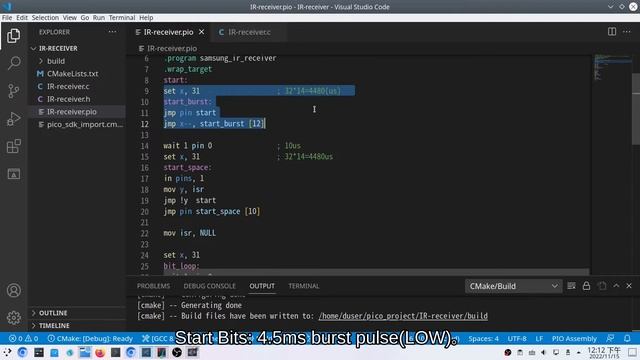
Task: Select the CMake/Build output channel dropdown
Action: [513, 286]
